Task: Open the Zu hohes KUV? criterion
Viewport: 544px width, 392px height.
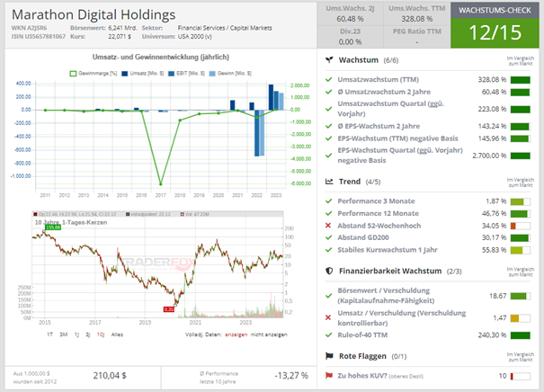Action: point(380,376)
